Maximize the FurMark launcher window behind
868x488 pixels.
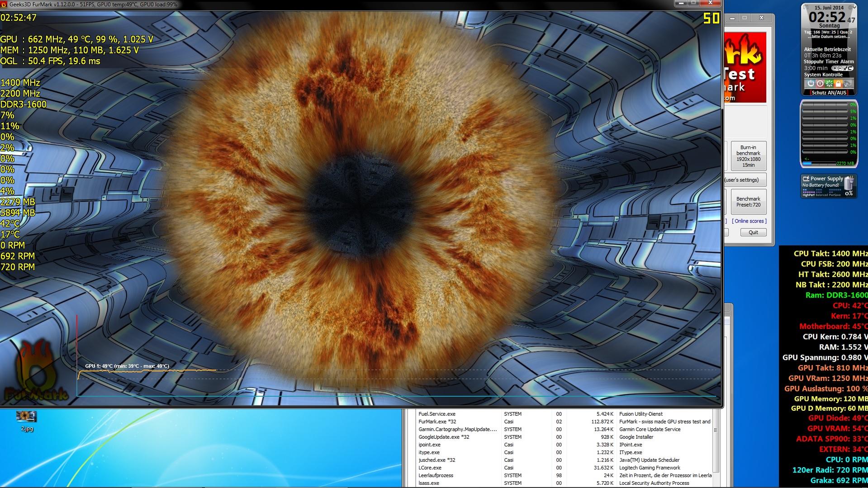pos(745,18)
